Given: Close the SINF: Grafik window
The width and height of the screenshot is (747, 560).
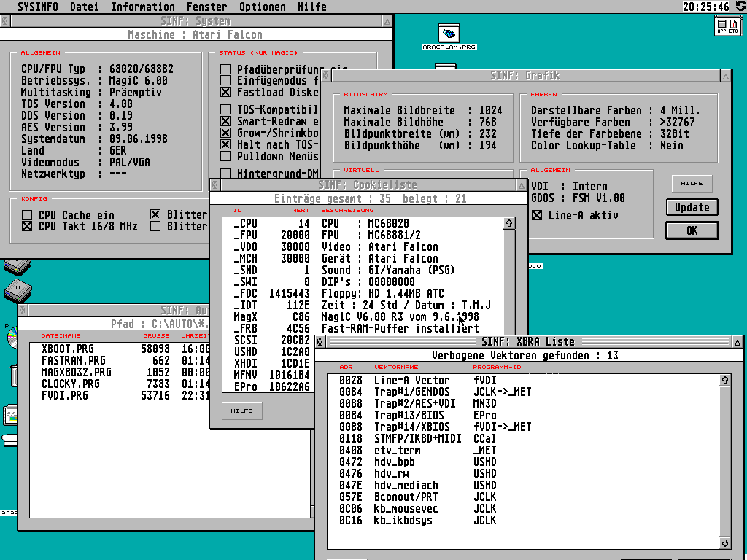Looking at the screenshot, I should pos(326,76).
